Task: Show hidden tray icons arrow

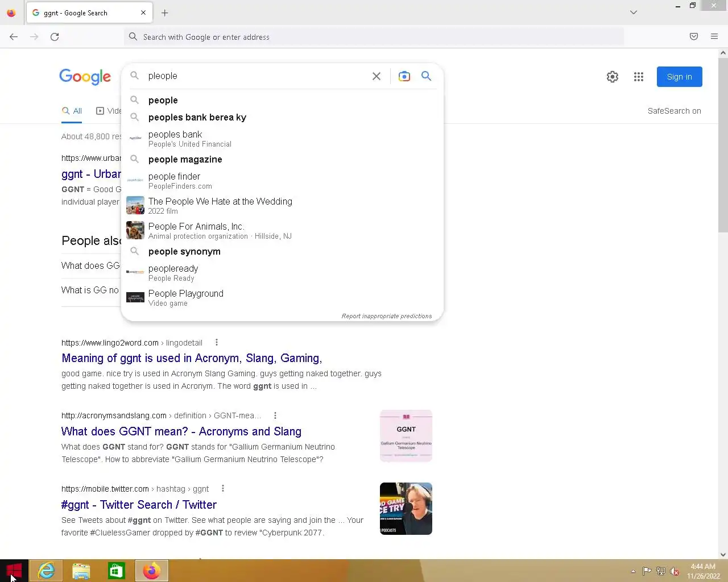Action: [633, 571]
